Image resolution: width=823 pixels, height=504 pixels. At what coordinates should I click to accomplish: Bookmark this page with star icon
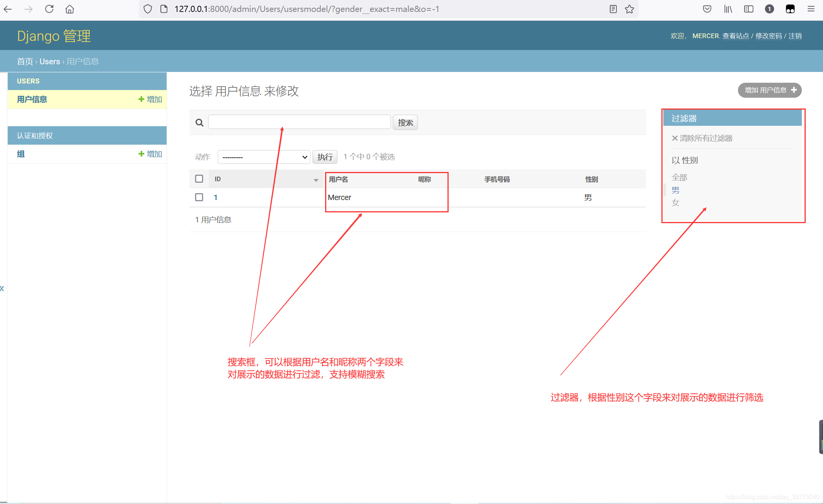[x=629, y=9]
